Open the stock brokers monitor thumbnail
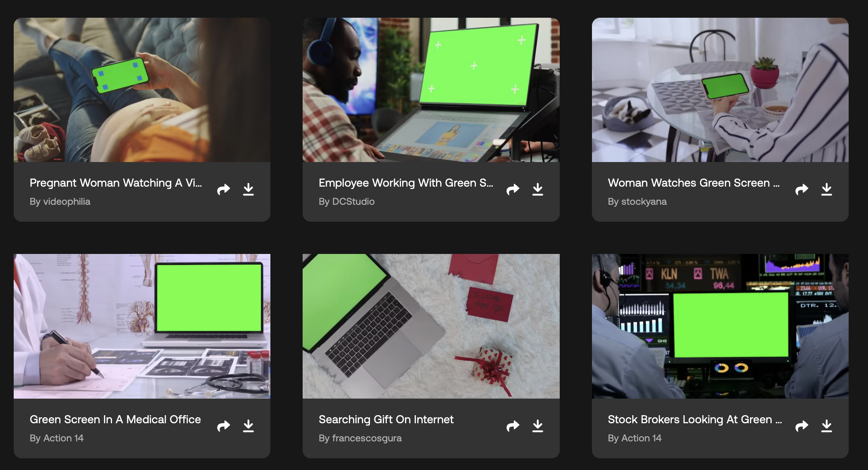 (x=720, y=326)
